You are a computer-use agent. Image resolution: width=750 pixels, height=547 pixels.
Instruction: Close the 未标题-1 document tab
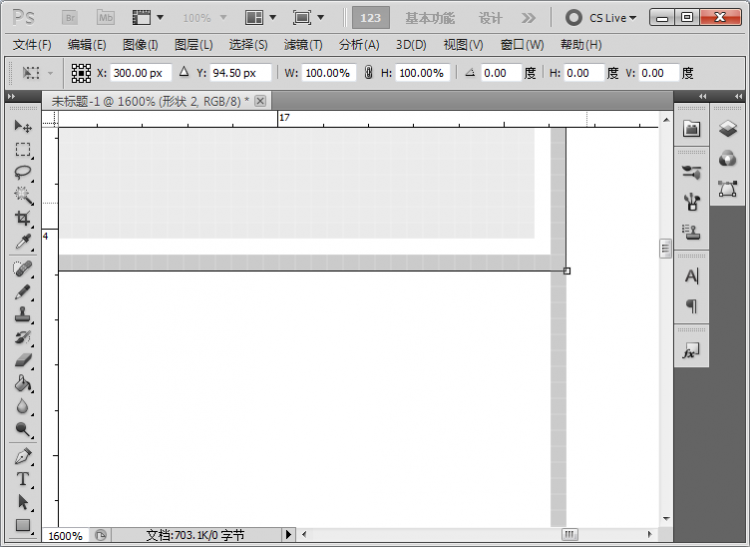(260, 101)
